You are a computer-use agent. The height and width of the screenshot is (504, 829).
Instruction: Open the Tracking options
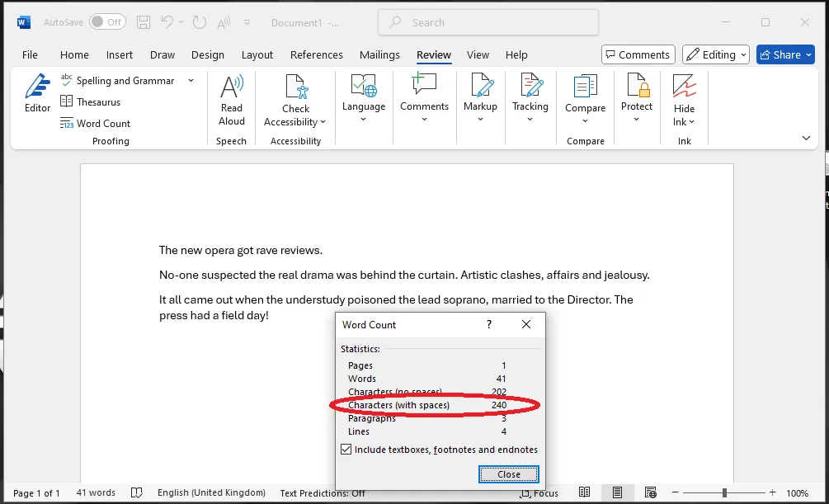pyautogui.click(x=530, y=98)
